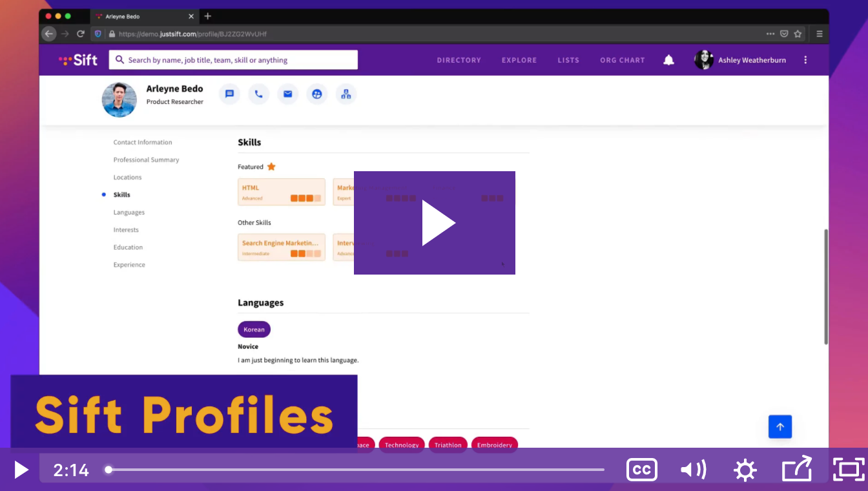Bookmark this page with star icon
Viewport: 868px width, 491px height.
tap(798, 34)
